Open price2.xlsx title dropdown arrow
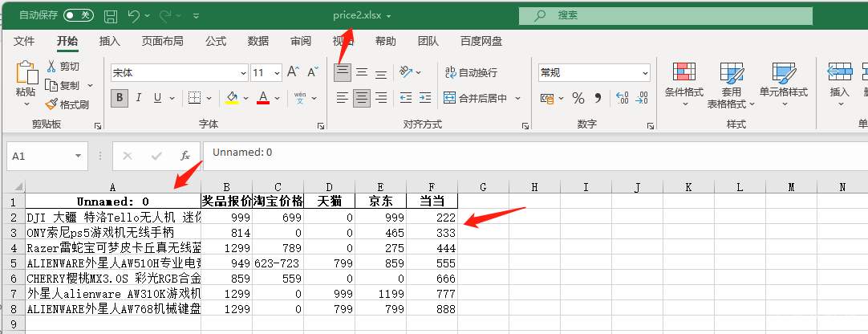 pos(388,16)
